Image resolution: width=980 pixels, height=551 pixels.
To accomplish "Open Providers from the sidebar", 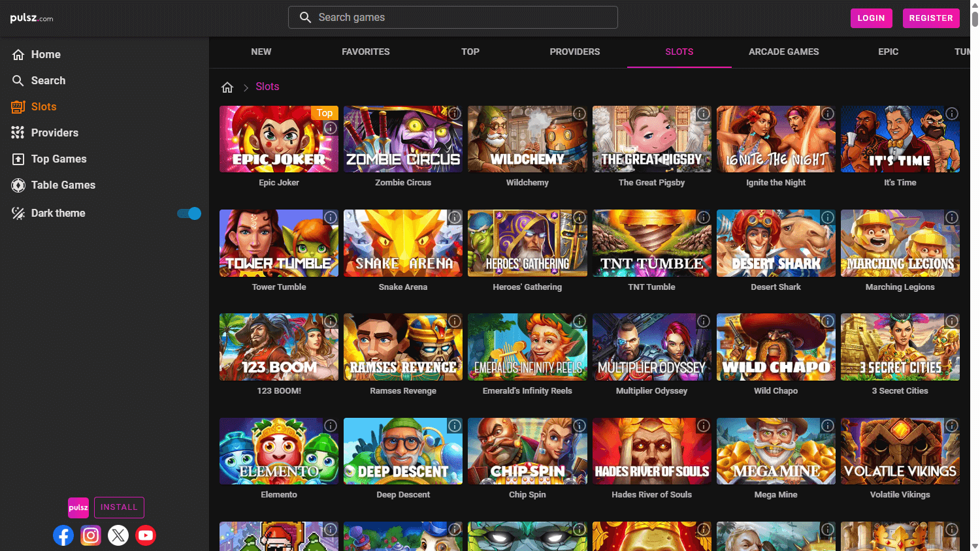I will pos(55,133).
